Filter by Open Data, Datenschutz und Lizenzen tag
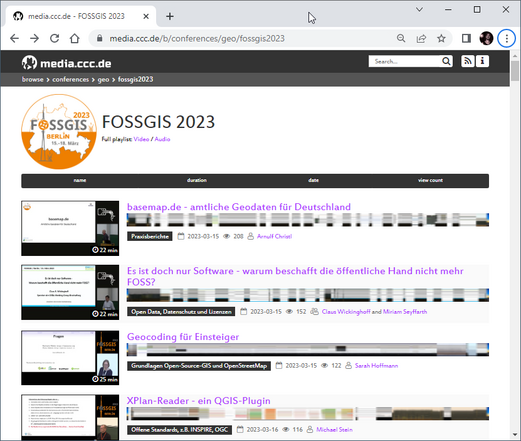The height and width of the screenshot is (441, 521). 181,312
